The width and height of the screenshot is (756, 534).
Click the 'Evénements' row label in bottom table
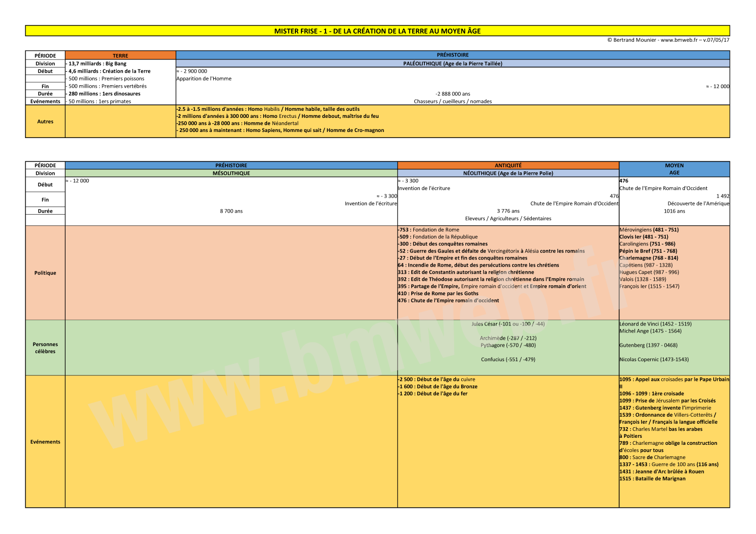pos(45,442)
